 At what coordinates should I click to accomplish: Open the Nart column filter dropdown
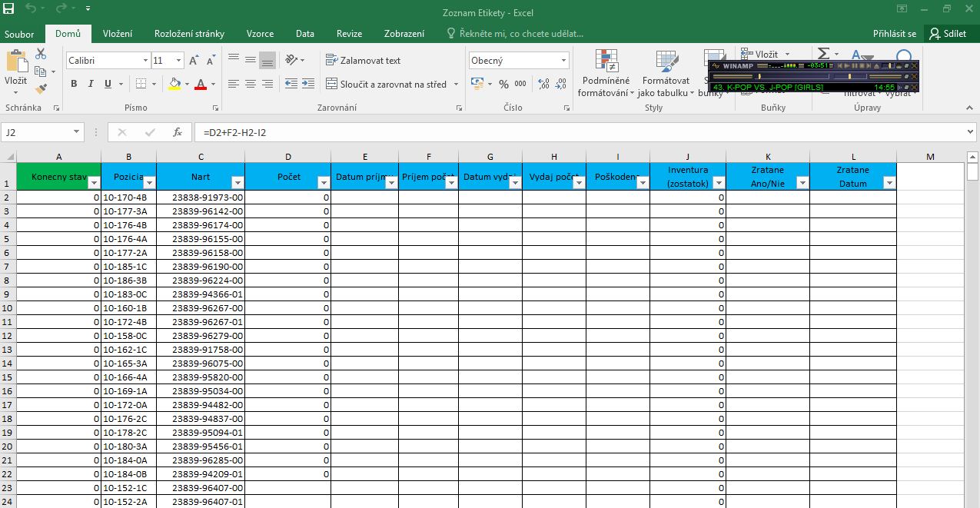click(238, 183)
